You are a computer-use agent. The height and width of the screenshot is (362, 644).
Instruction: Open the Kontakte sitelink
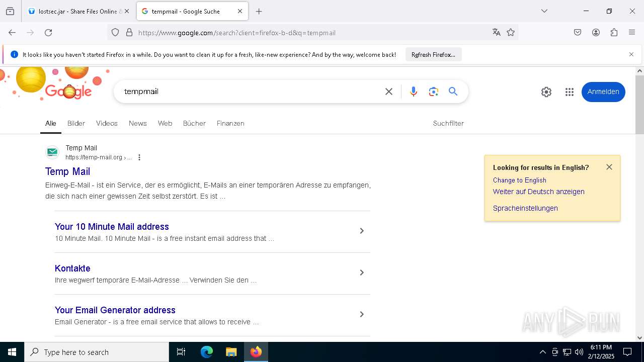(x=72, y=268)
